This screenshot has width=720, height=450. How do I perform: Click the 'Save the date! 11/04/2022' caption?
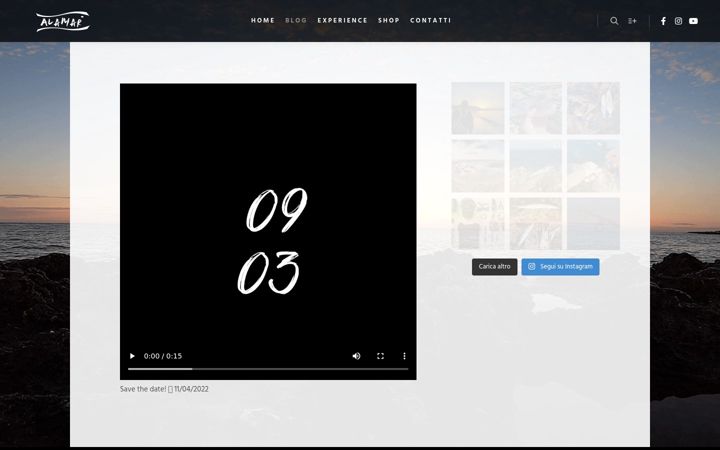(x=164, y=389)
